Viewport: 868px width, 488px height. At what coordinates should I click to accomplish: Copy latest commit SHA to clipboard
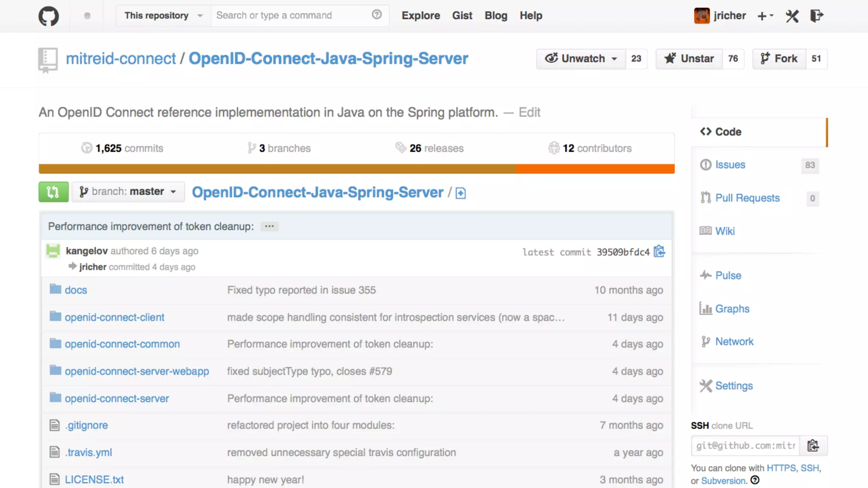[x=659, y=252]
